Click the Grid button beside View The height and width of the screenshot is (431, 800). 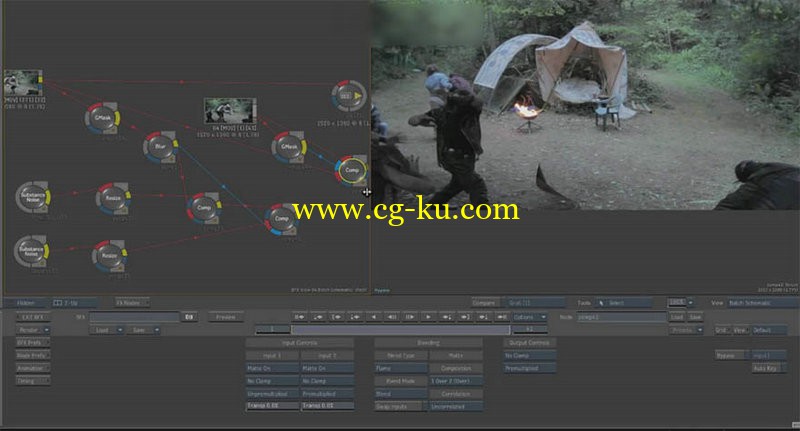coord(722,330)
